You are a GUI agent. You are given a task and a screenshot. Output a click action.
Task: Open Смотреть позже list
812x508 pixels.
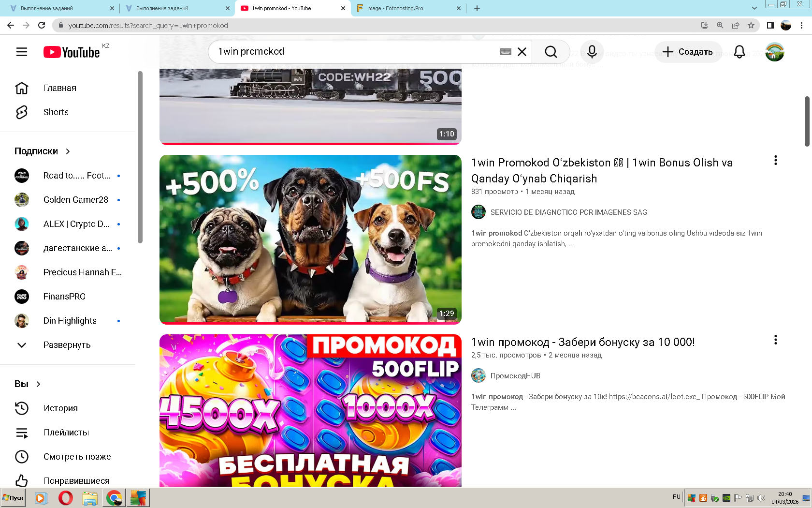click(68, 457)
